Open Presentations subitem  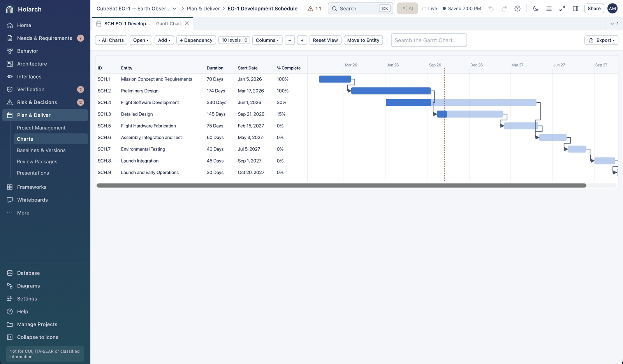click(51, 173)
